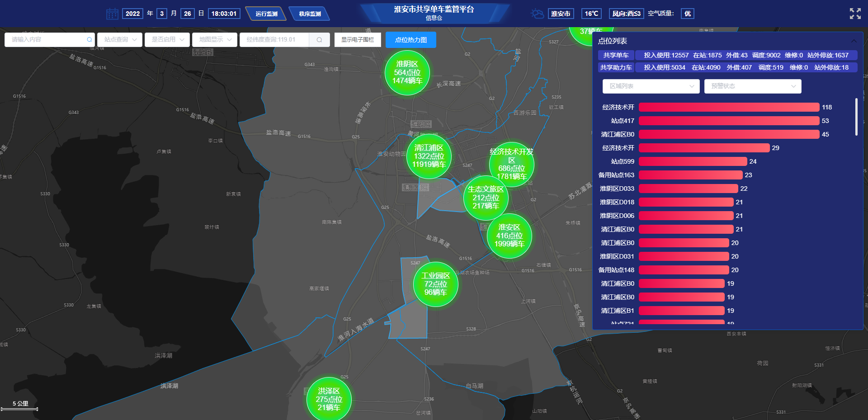Toggle the 点位热力图 button
868x420 pixels.
pos(411,40)
